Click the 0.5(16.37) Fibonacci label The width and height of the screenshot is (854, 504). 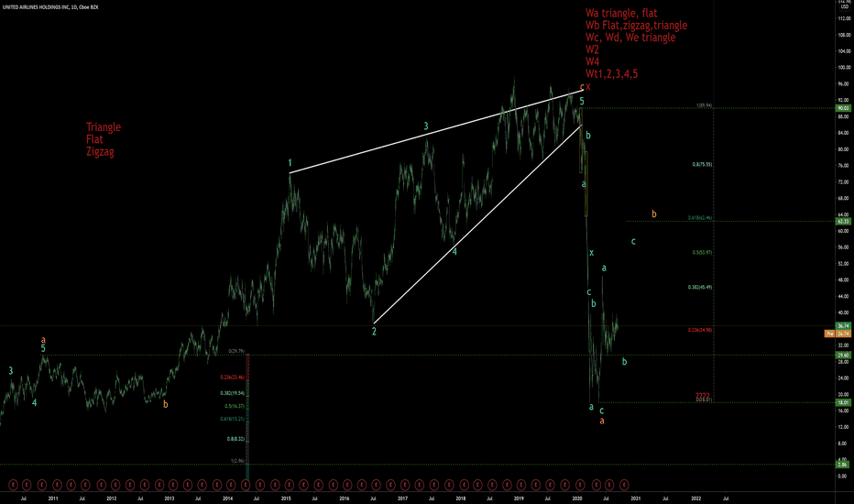point(235,406)
